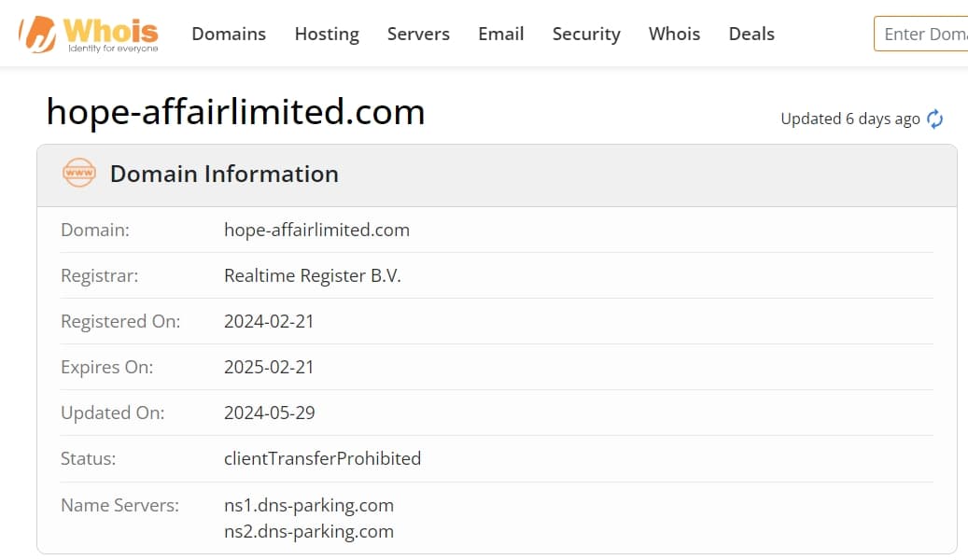968x560 pixels.
Task: Open the Email menu
Action: click(500, 34)
